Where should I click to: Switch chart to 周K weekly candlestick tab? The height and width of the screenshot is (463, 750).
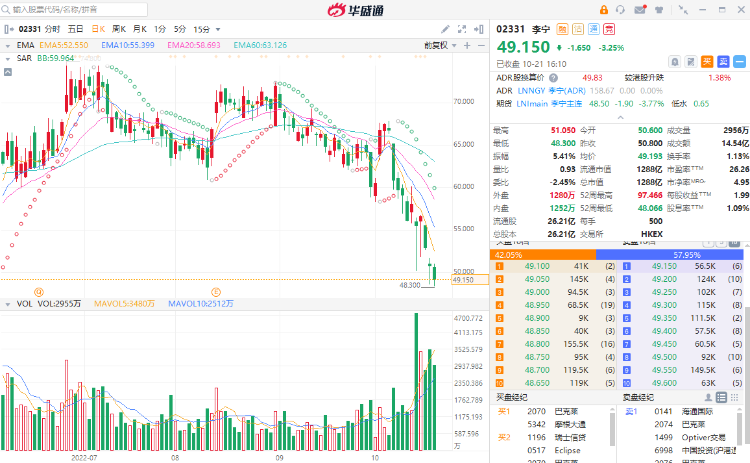click(119, 29)
